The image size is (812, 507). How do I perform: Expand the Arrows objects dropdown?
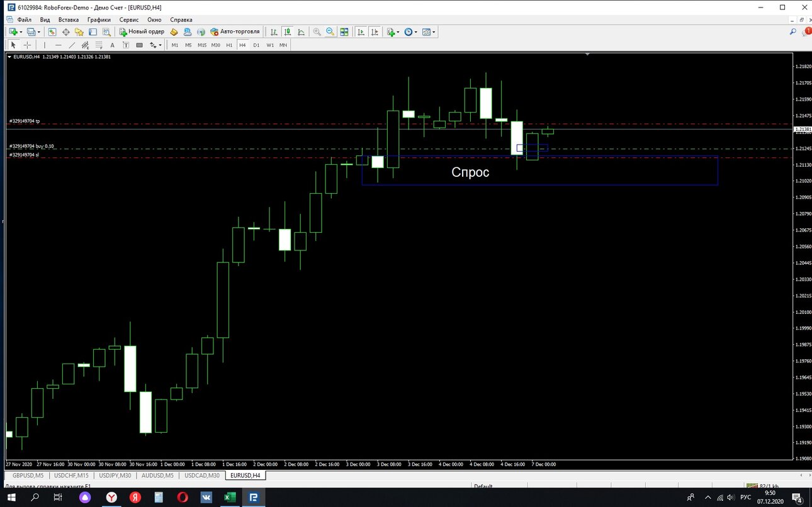tap(160, 45)
